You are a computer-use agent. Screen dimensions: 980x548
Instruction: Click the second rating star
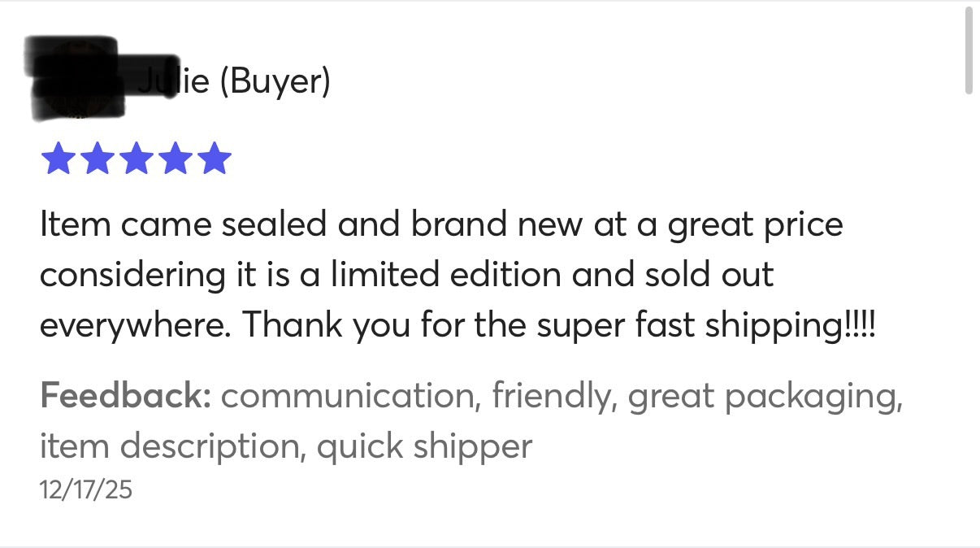[x=96, y=159]
